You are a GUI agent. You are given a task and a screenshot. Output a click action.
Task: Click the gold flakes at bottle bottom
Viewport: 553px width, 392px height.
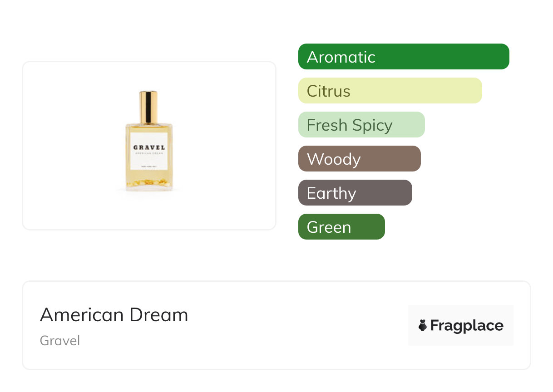point(148,183)
